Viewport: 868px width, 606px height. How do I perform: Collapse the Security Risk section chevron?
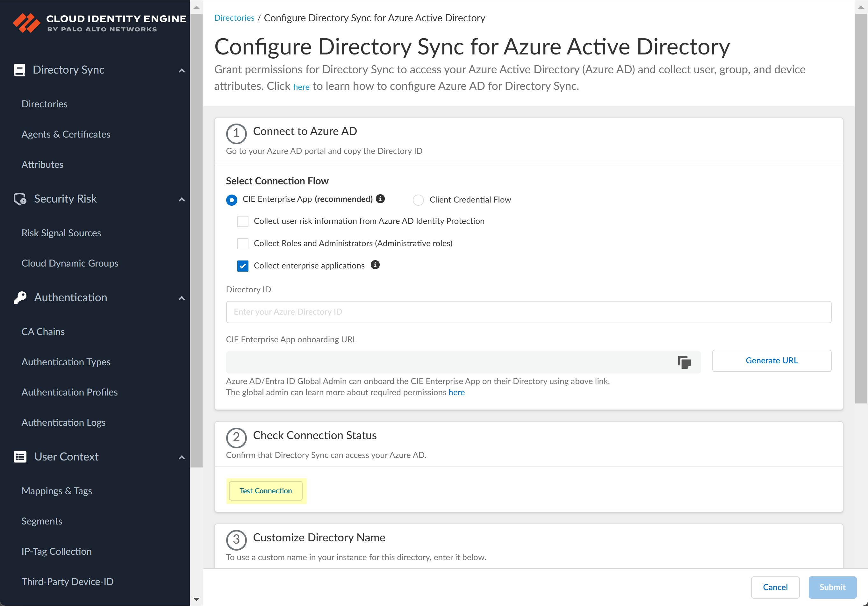[182, 199]
